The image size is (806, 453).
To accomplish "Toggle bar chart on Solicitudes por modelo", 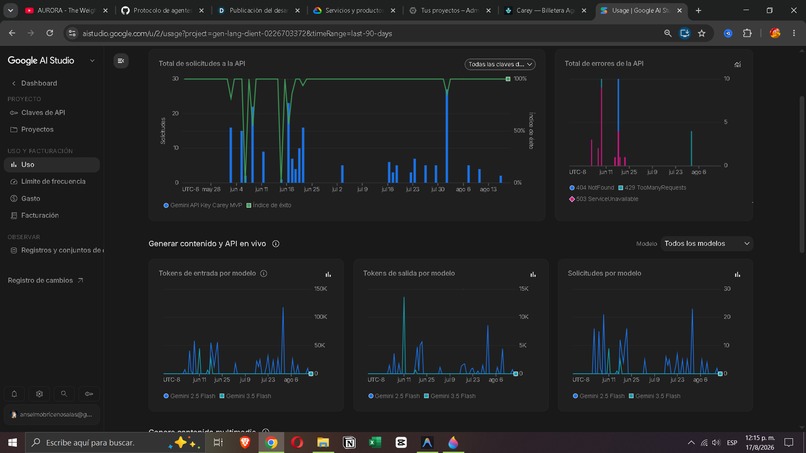I will click(737, 274).
